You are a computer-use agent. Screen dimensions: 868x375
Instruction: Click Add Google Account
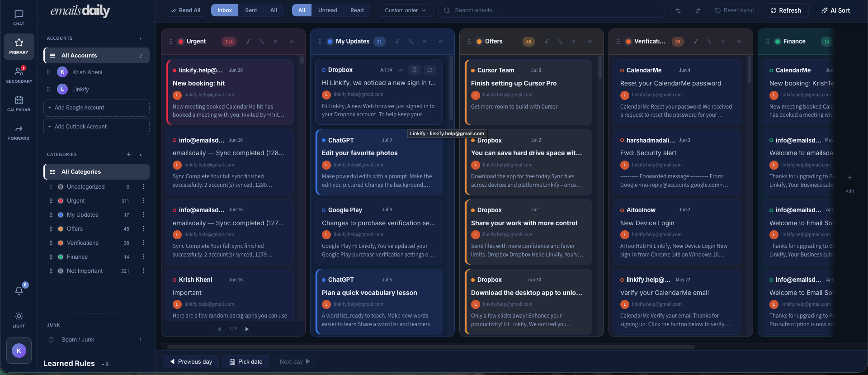click(96, 108)
